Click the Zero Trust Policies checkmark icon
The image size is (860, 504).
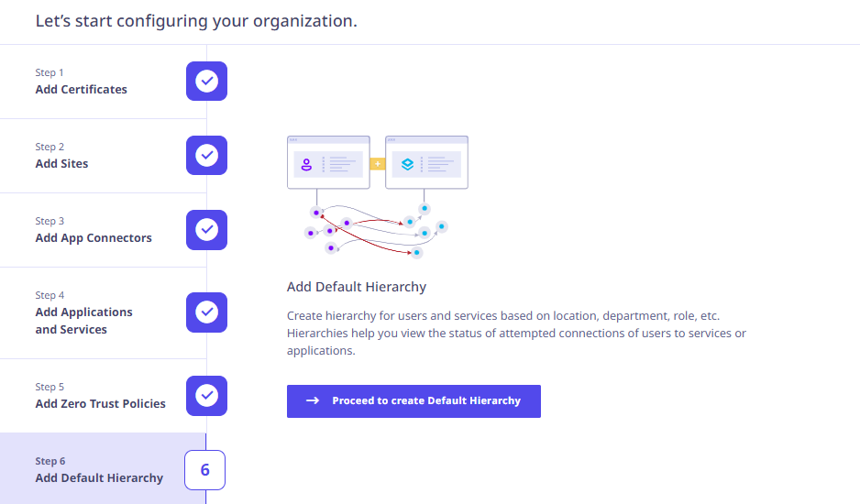207,396
